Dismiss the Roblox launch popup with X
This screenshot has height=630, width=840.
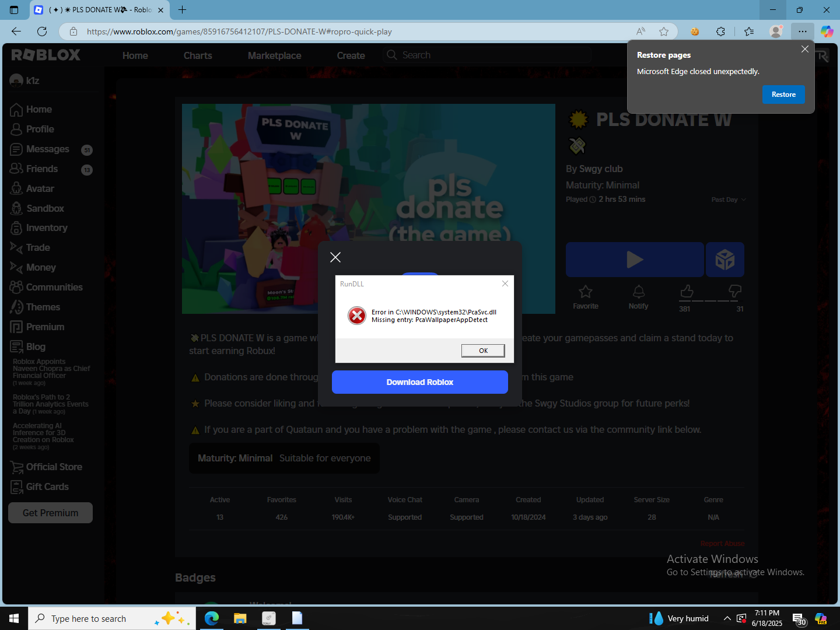(335, 257)
